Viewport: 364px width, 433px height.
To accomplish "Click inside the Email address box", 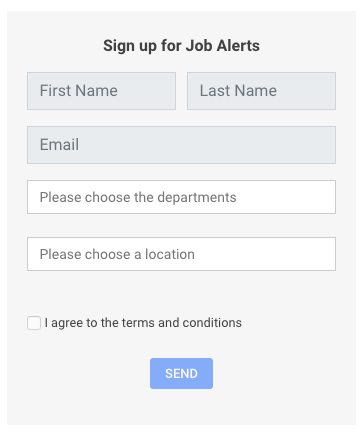I will (181, 145).
